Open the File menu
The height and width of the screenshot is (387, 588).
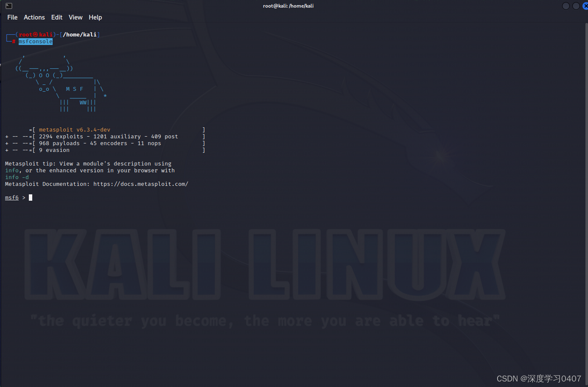(x=12, y=17)
